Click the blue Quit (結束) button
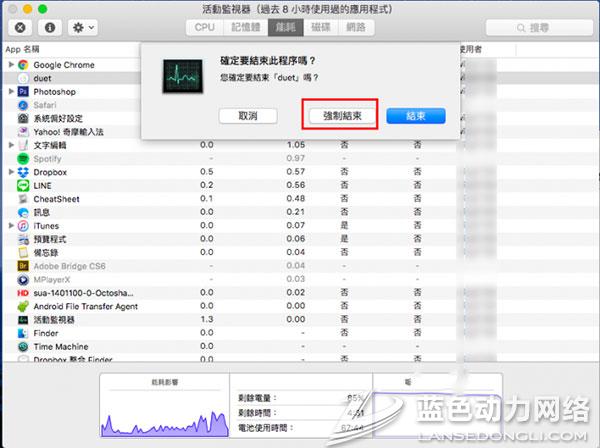This screenshot has width=600, height=448. (x=415, y=116)
